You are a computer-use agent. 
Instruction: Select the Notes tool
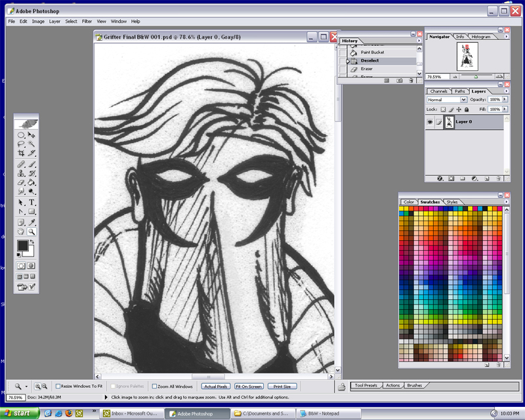click(x=21, y=222)
